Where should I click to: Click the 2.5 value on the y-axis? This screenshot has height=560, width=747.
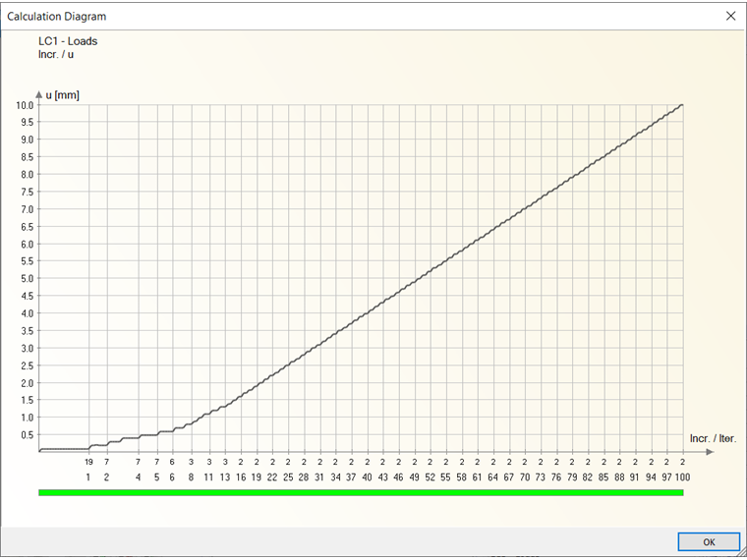pos(28,365)
